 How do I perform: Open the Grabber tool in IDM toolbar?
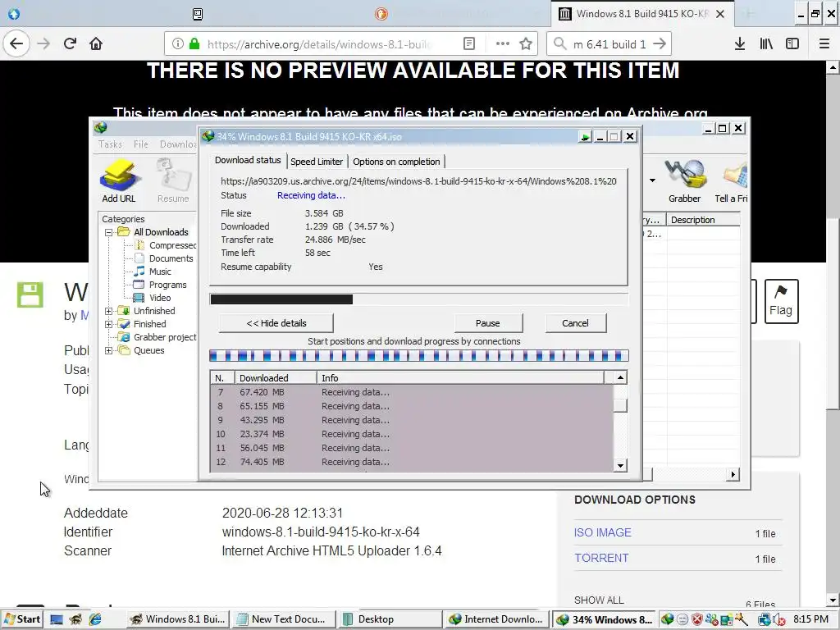coord(684,180)
